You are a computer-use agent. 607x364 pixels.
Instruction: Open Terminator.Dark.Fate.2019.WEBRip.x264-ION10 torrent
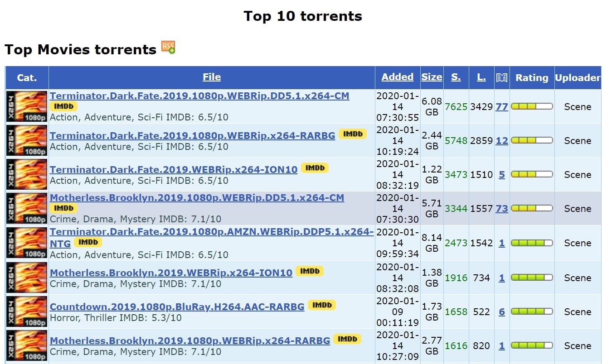[x=174, y=169]
